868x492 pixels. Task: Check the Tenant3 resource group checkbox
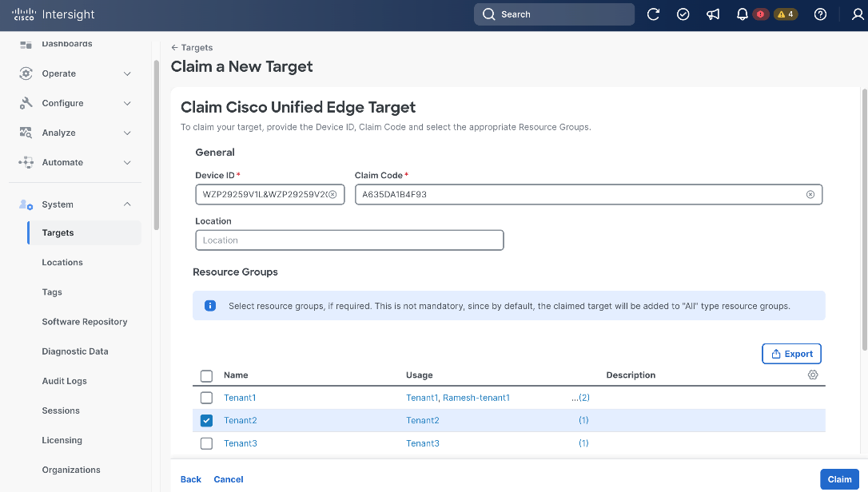[x=206, y=443]
